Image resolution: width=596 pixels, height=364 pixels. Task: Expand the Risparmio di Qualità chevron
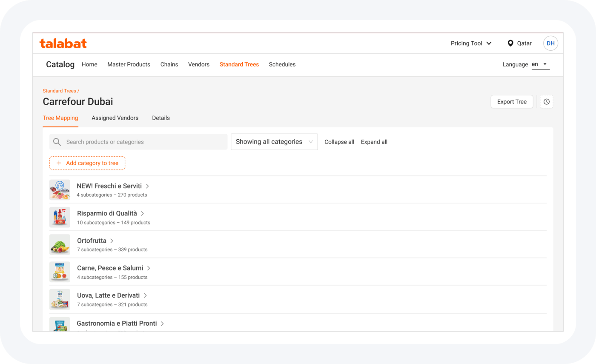(143, 214)
